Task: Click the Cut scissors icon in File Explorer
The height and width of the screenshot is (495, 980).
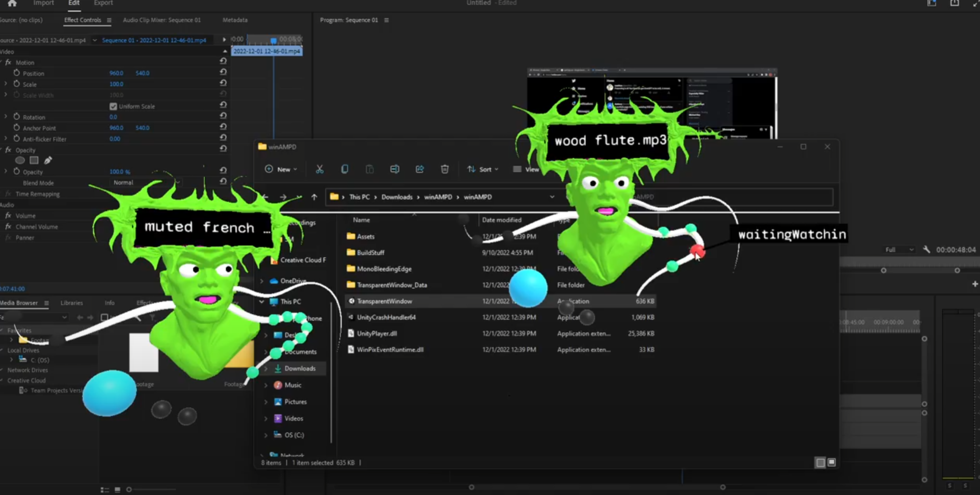Action: click(319, 169)
